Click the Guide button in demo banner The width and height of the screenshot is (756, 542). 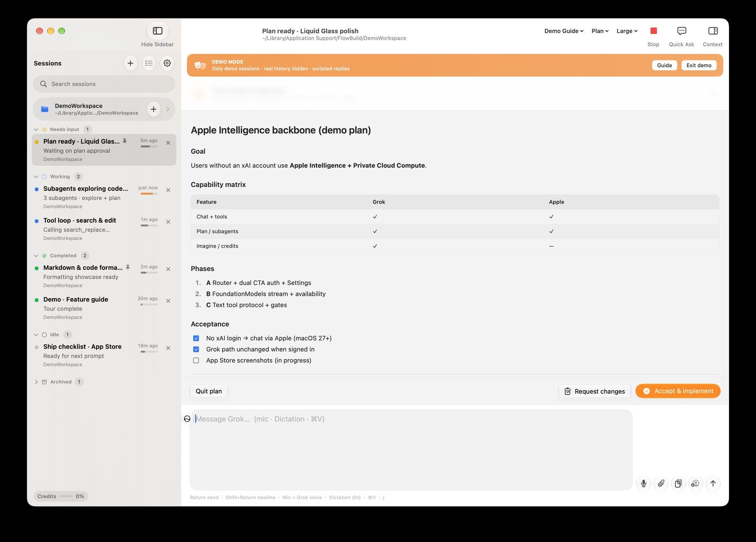coord(664,65)
